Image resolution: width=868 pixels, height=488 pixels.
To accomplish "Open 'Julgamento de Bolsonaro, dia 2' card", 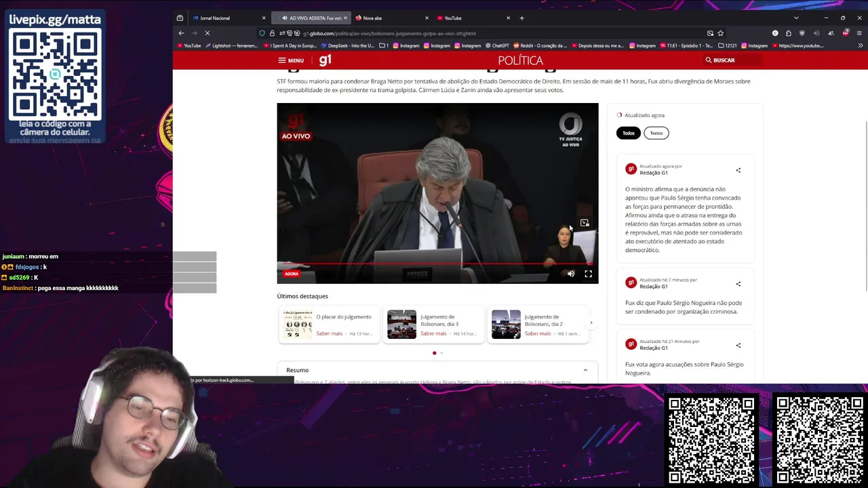I will [538, 325].
